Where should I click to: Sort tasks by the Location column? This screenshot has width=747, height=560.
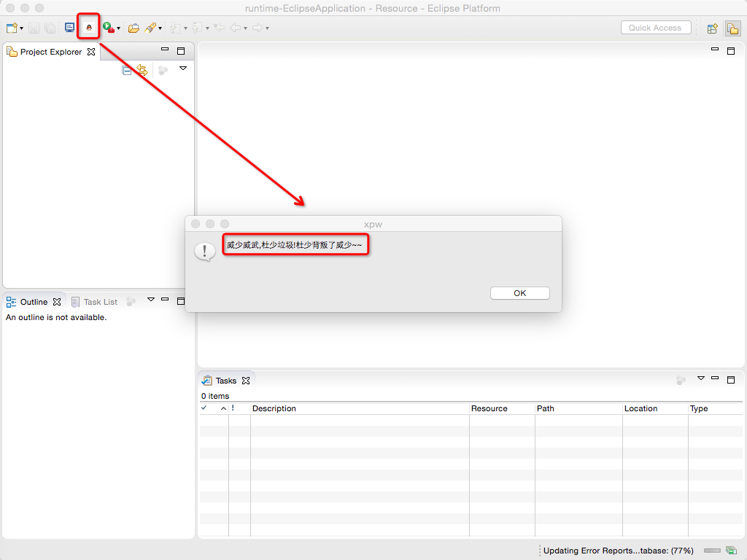[x=656, y=408]
